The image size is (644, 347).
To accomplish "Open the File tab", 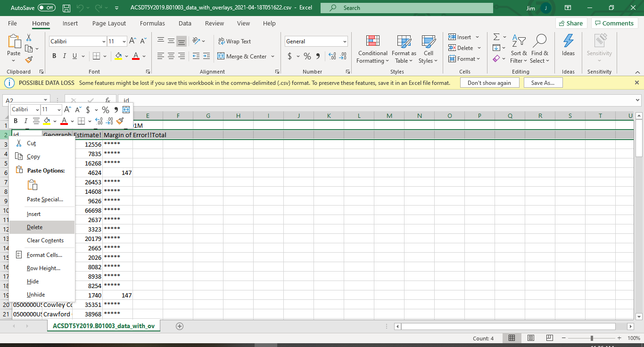I will [12, 23].
